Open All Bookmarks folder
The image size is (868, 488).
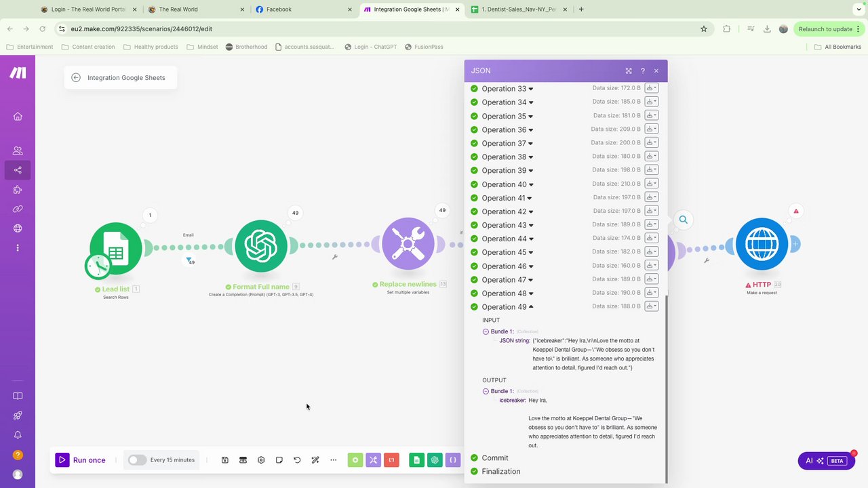click(x=837, y=47)
